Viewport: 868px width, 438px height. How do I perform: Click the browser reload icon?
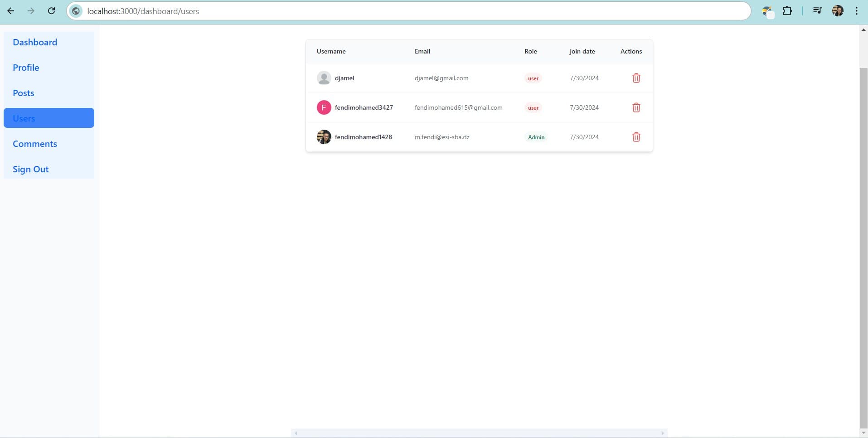coord(51,11)
